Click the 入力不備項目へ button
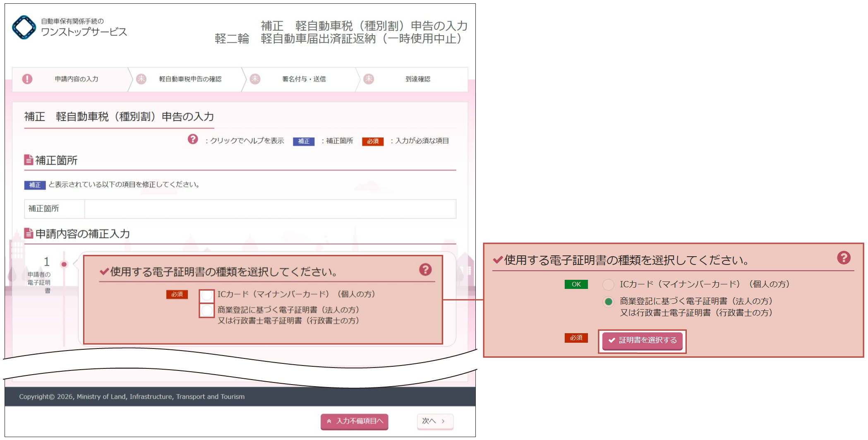868x440 pixels. [x=354, y=421]
